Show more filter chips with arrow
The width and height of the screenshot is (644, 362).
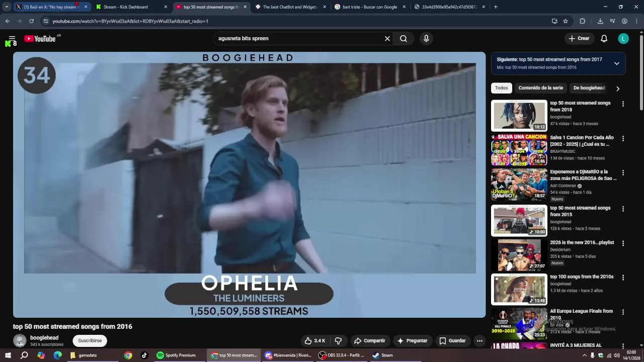click(x=618, y=88)
